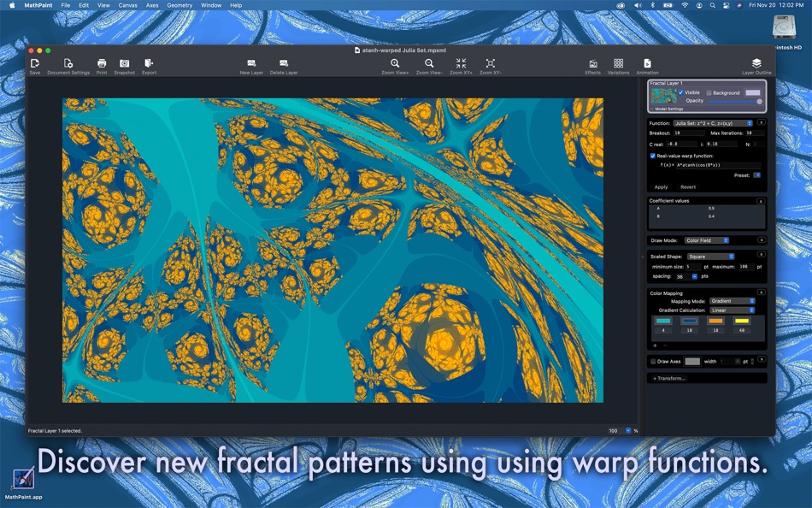Click the Zoom View+ magnifier icon

click(x=395, y=63)
